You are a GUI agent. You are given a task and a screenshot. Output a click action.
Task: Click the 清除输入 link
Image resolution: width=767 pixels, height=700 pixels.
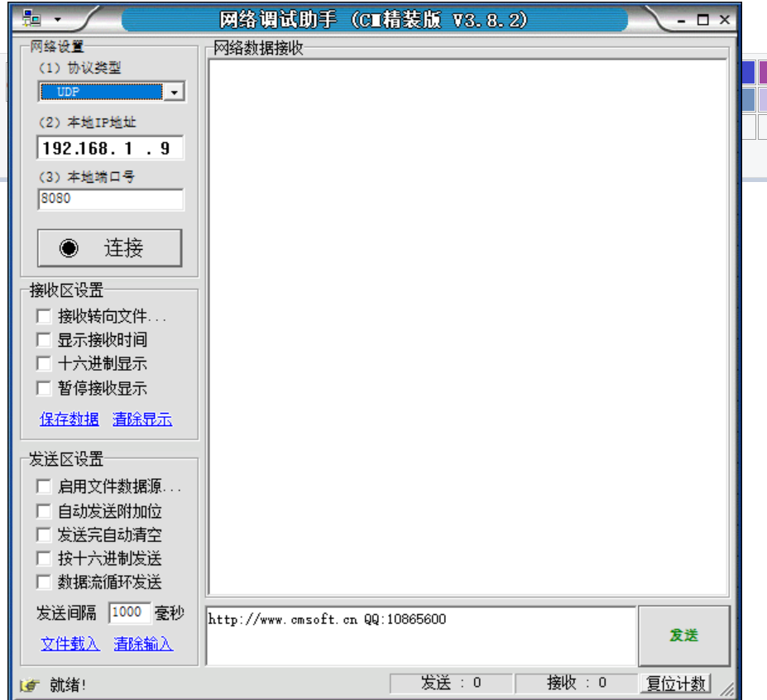pos(143,644)
